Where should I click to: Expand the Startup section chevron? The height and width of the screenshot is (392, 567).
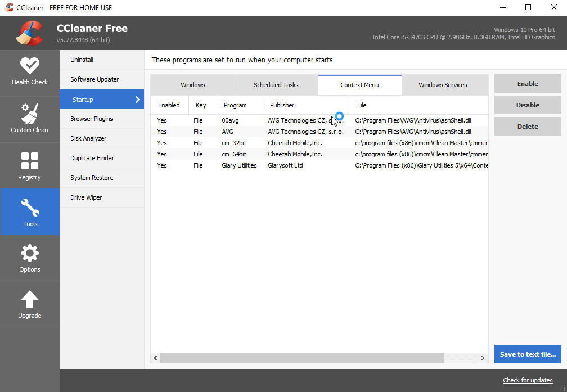click(x=138, y=99)
